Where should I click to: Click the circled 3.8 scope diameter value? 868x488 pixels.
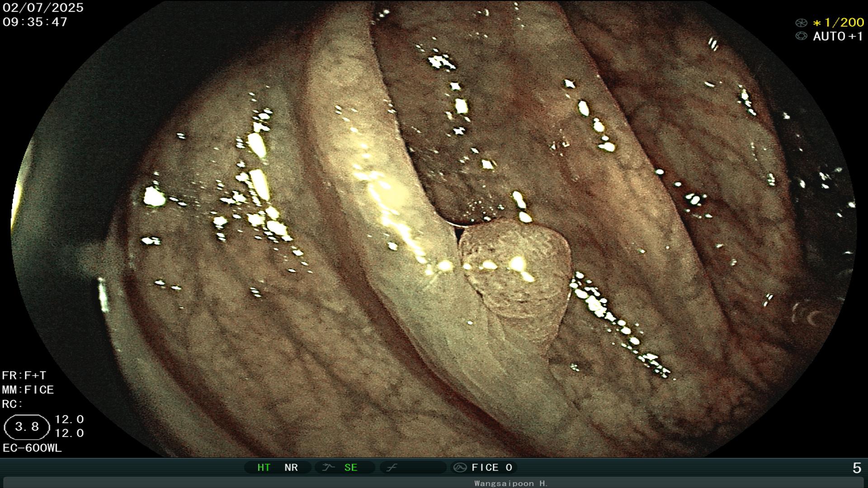(x=27, y=427)
